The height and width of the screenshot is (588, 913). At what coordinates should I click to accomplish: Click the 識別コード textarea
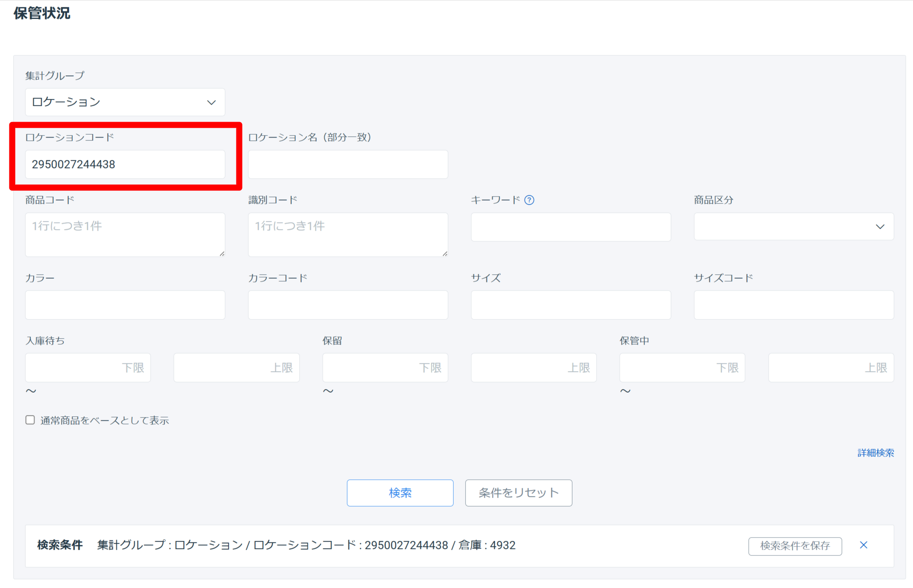click(348, 235)
